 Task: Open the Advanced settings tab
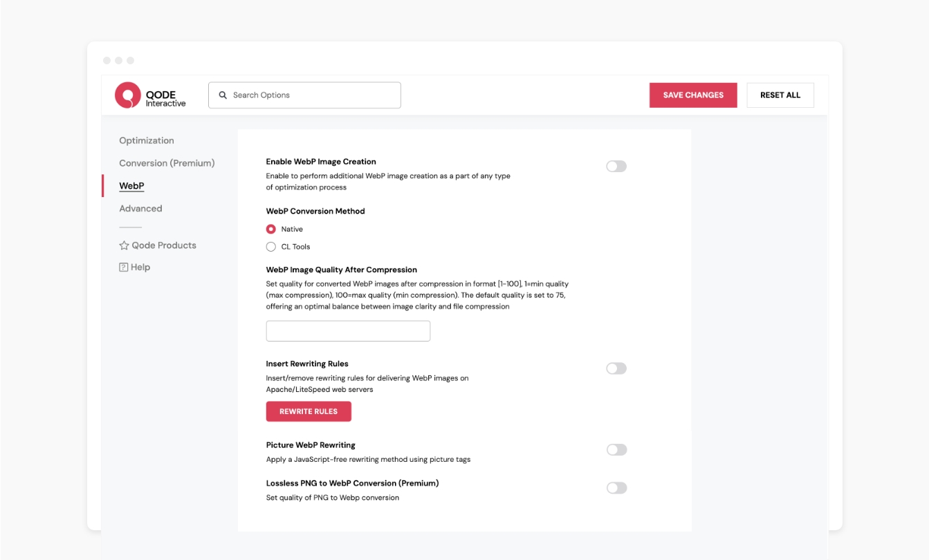140,209
